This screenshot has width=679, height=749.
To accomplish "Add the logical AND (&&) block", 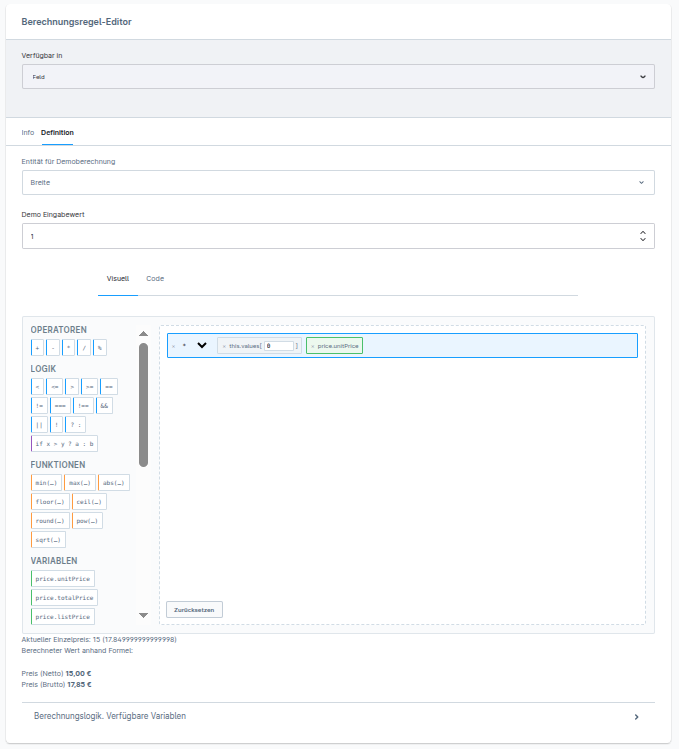I will 104,406.
